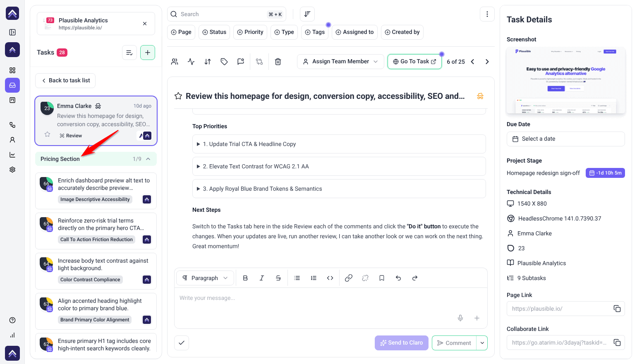Open the sort order button beside search

click(x=307, y=14)
